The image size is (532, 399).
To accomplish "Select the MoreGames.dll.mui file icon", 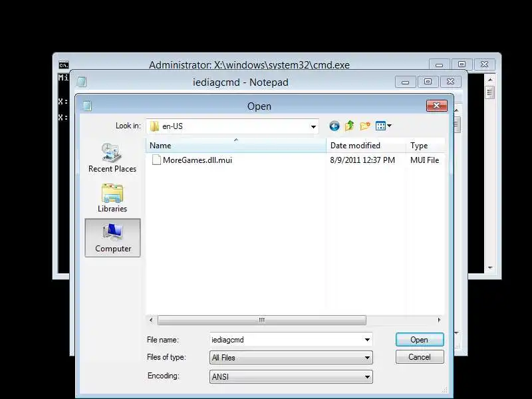I will 156,160.
